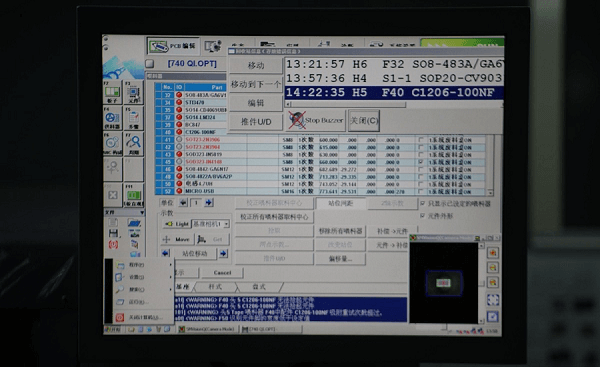The height and width of the screenshot is (367, 600).
Task: Click the Start button on taskbar
Action: [113, 329]
